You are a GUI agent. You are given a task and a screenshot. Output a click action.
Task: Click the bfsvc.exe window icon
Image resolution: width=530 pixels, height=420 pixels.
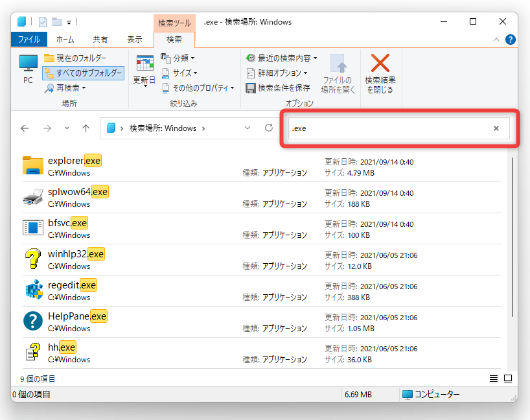click(33, 227)
